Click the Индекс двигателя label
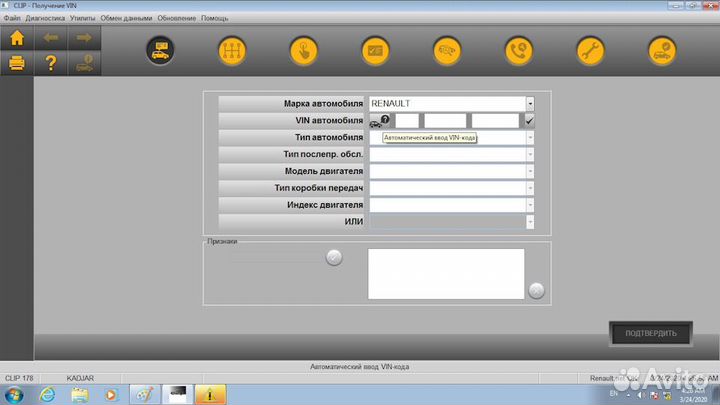The width and height of the screenshot is (720, 405). coord(325,205)
